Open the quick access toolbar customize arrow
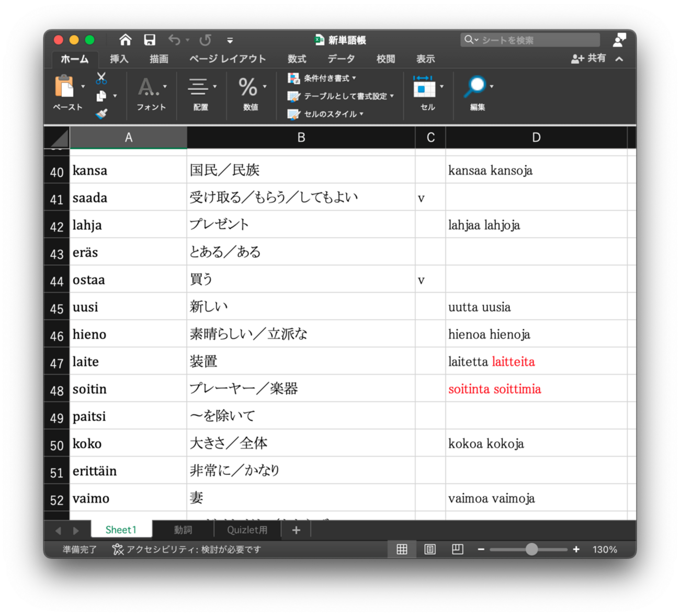 pyautogui.click(x=230, y=40)
